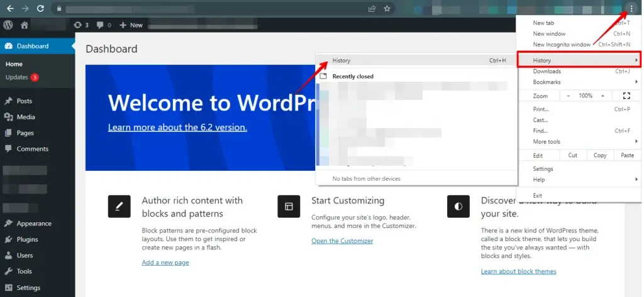
Task: Click the WordPress logo in admin bar
Action: coord(8,25)
